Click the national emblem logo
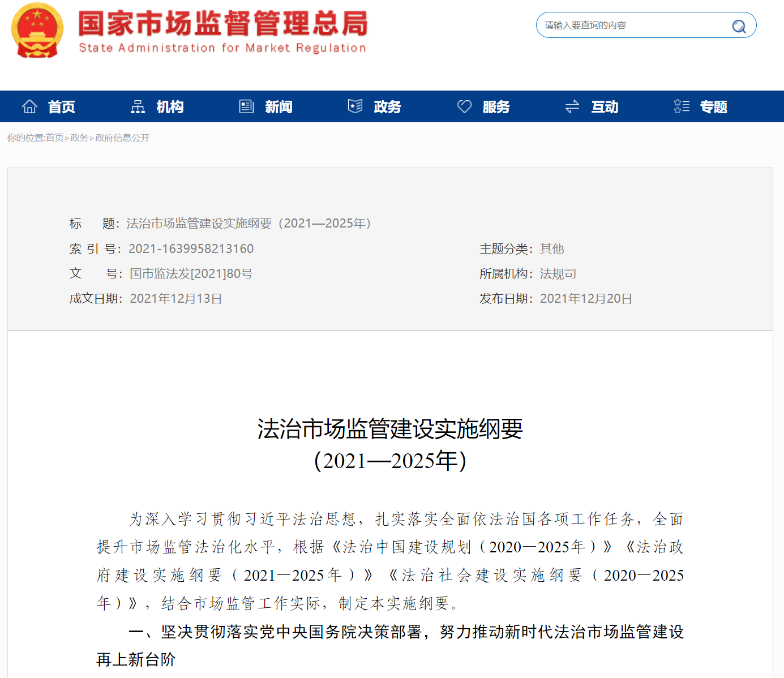 (x=37, y=31)
